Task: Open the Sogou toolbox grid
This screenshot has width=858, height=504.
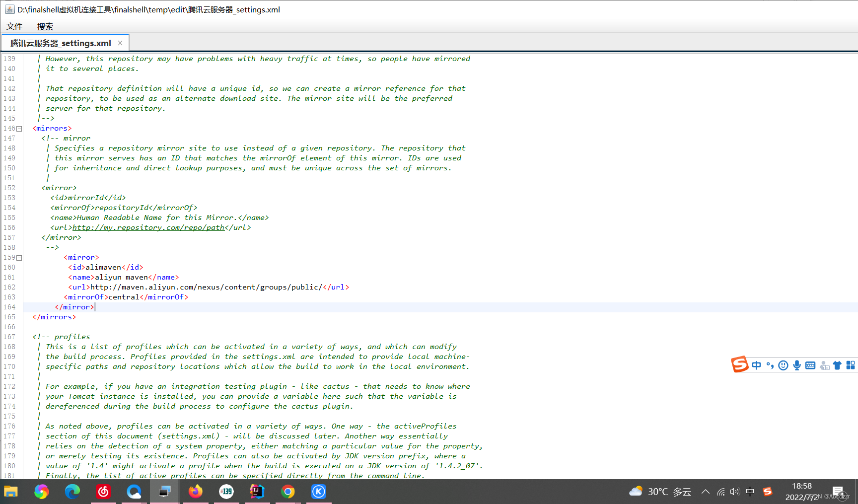Action: 851,365
